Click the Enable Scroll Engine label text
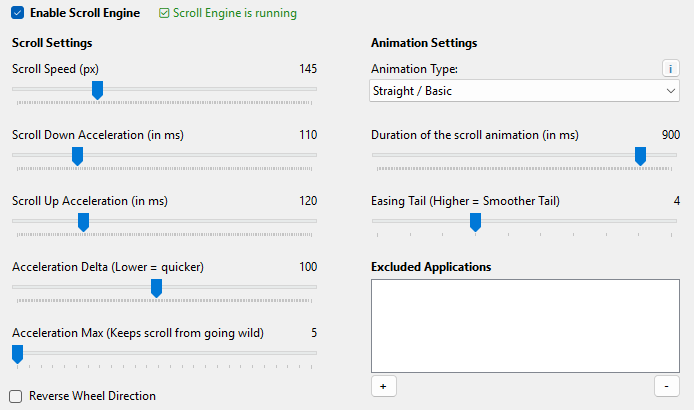 click(84, 14)
